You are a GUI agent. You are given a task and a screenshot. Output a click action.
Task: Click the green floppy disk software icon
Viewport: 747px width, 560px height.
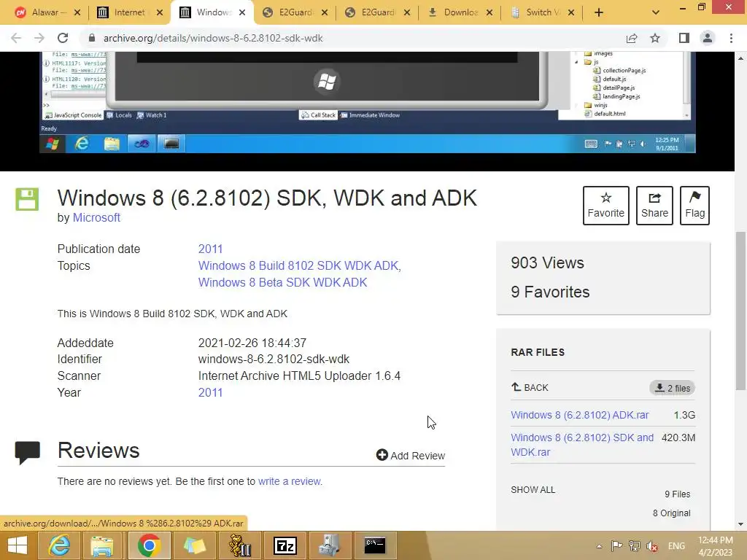27,199
